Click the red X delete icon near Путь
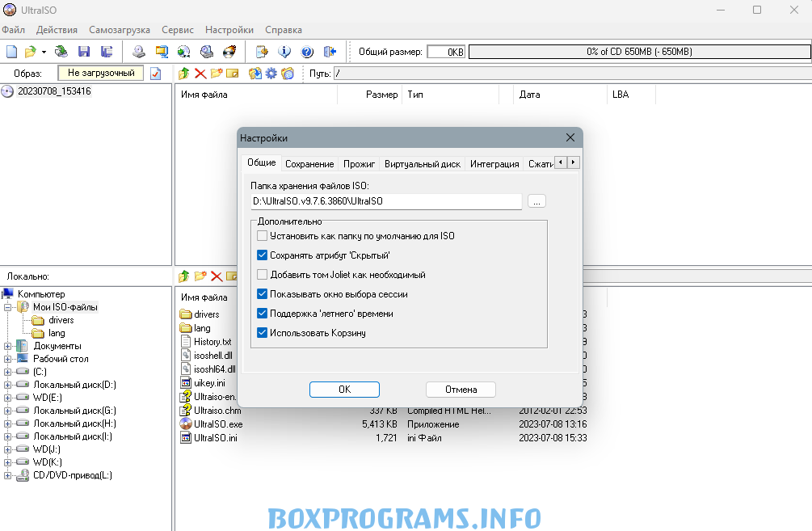 click(200, 74)
